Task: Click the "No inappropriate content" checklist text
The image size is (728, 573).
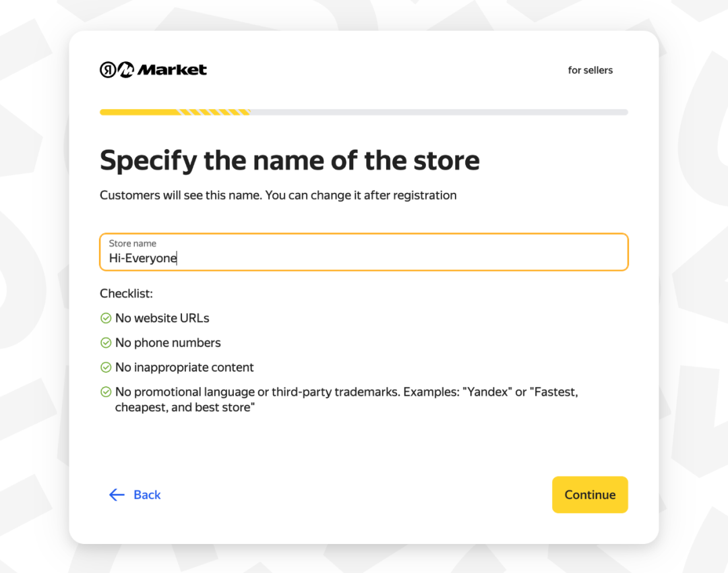Action: pyautogui.click(x=185, y=367)
